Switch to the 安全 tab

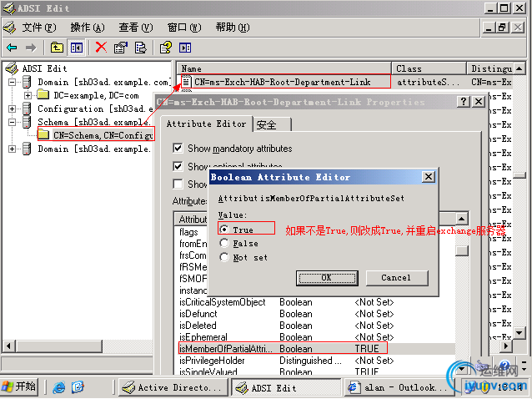pyautogui.click(x=273, y=124)
